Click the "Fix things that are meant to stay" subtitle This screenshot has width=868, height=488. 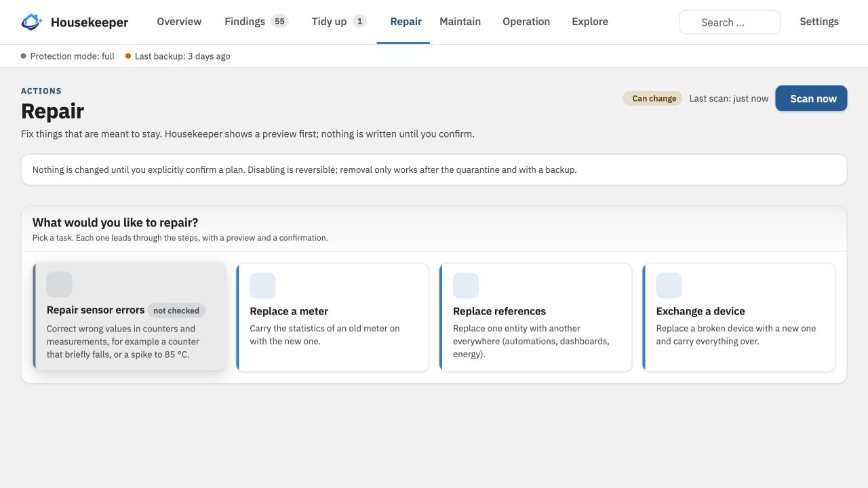click(248, 134)
